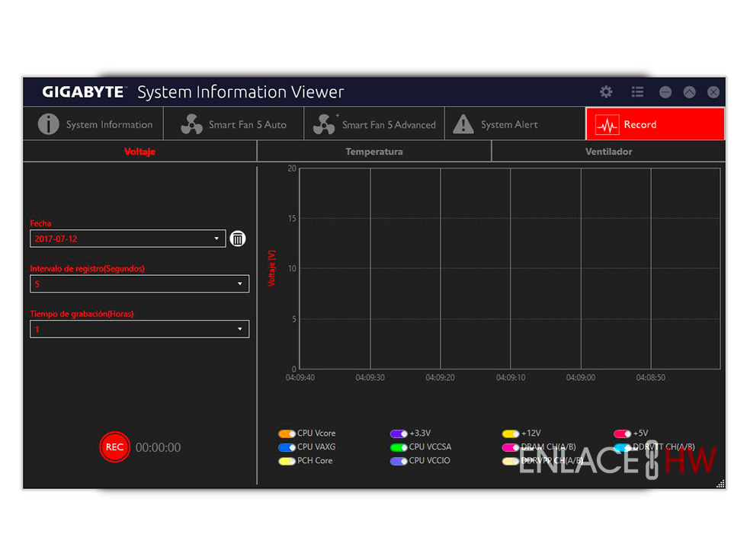Click the System Information info icon
This screenshot has height=560, width=747.
point(48,124)
